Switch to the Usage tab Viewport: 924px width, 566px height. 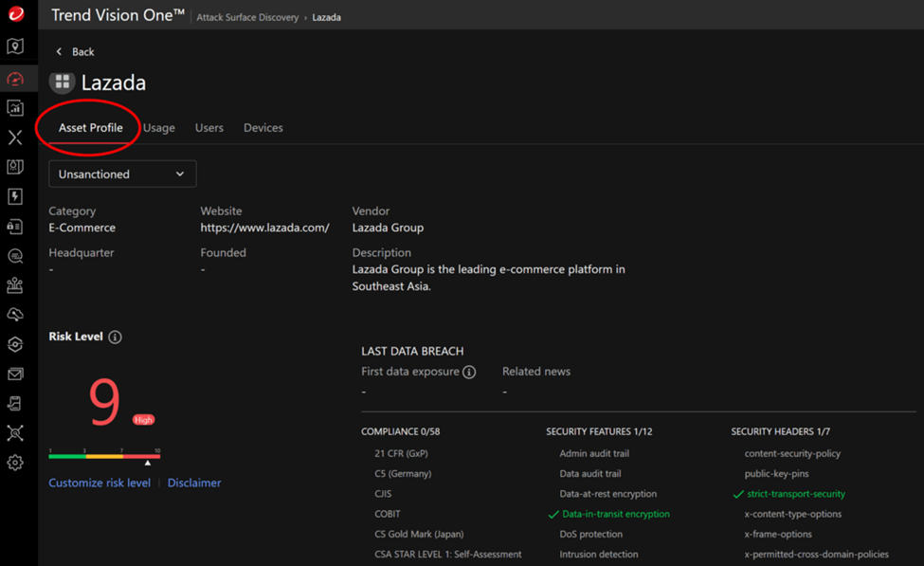click(159, 128)
